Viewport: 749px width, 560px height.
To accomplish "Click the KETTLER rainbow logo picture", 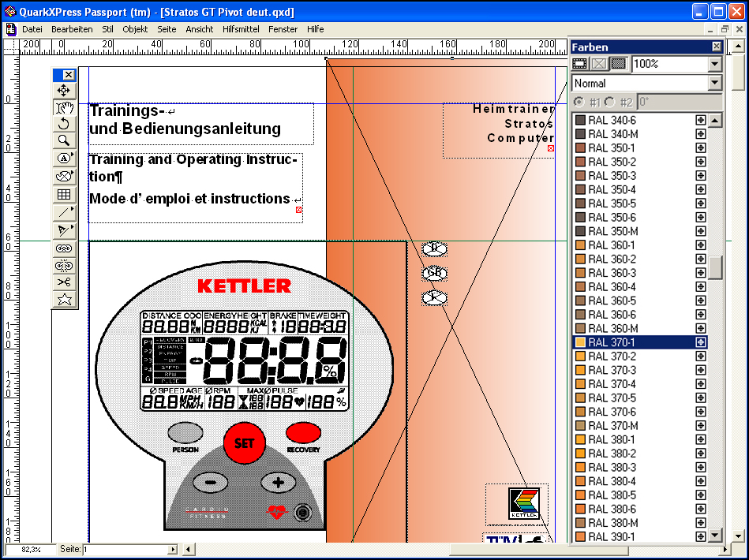I will pyautogui.click(x=524, y=503).
